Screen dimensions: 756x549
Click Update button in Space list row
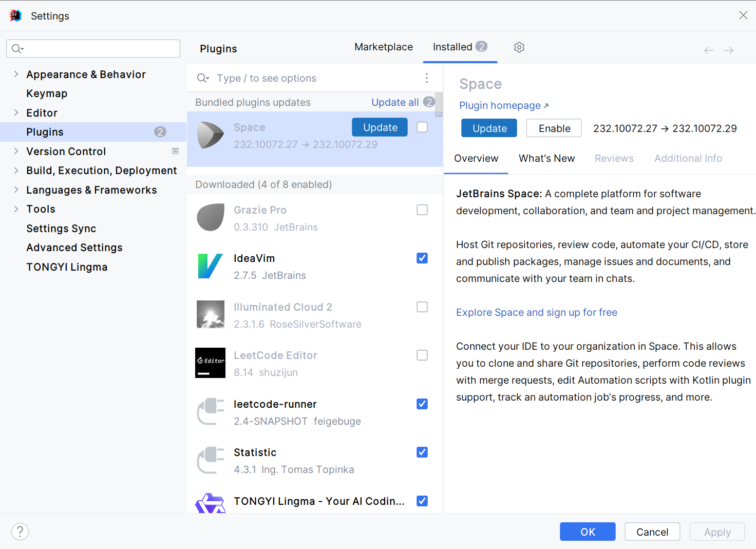click(380, 127)
